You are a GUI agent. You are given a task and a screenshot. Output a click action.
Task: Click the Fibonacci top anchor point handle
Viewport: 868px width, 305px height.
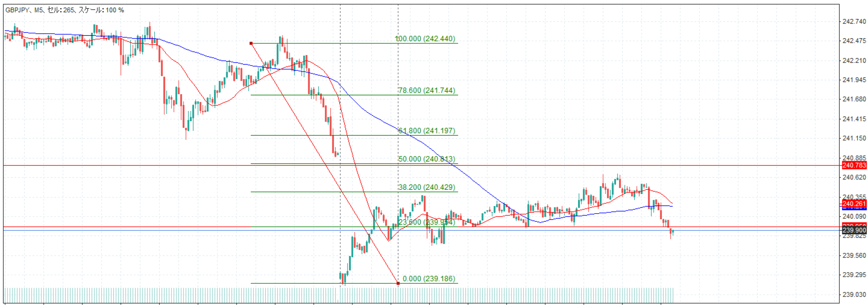click(x=251, y=43)
